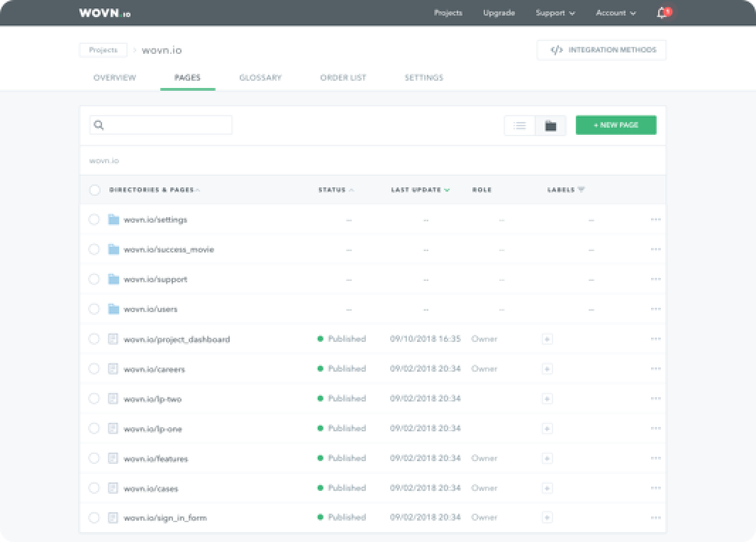
Task: Expand the Support dropdown menu
Action: tap(555, 13)
